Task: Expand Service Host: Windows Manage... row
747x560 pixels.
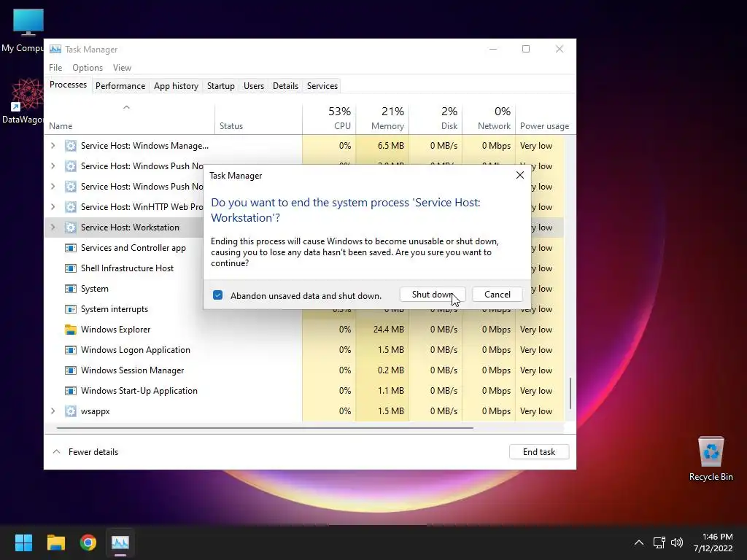Action: (x=53, y=146)
